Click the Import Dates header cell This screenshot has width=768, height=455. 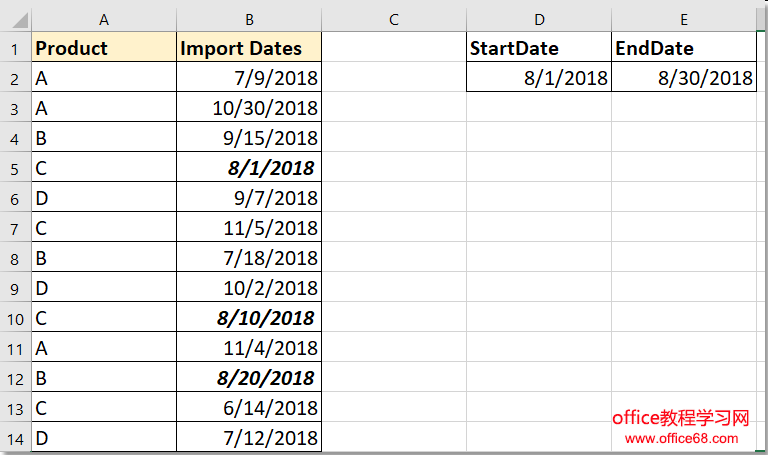tap(249, 48)
